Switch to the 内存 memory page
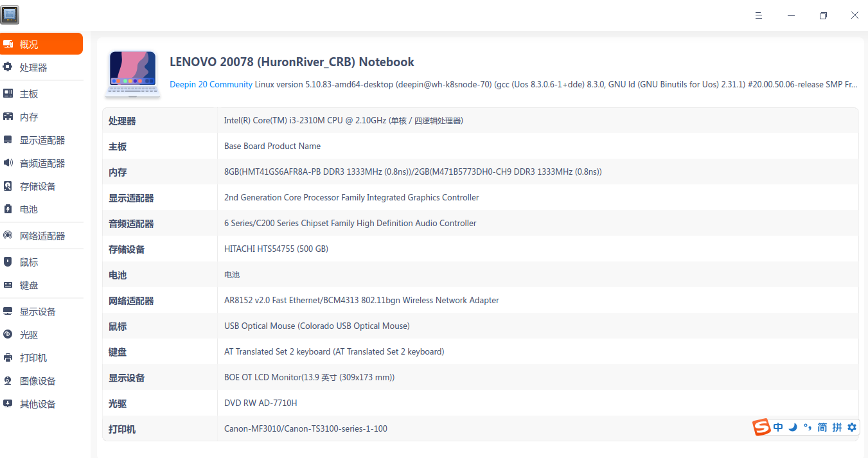The height and width of the screenshot is (458, 868). pyautogui.click(x=29, y=117)
